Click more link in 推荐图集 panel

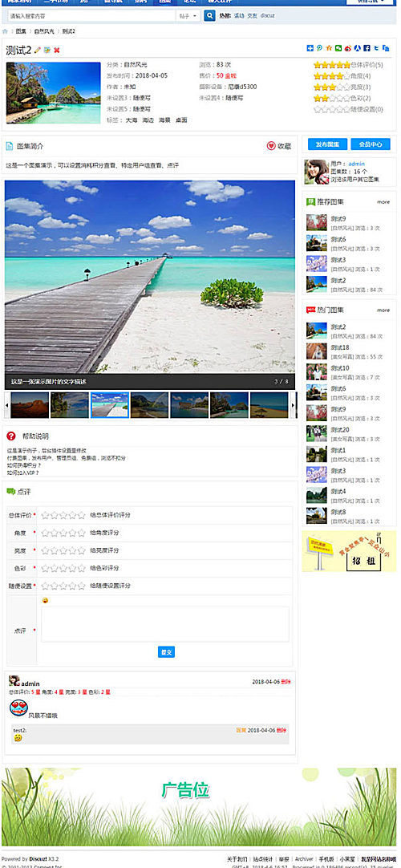pyautogui.click(x=383, y=202)
